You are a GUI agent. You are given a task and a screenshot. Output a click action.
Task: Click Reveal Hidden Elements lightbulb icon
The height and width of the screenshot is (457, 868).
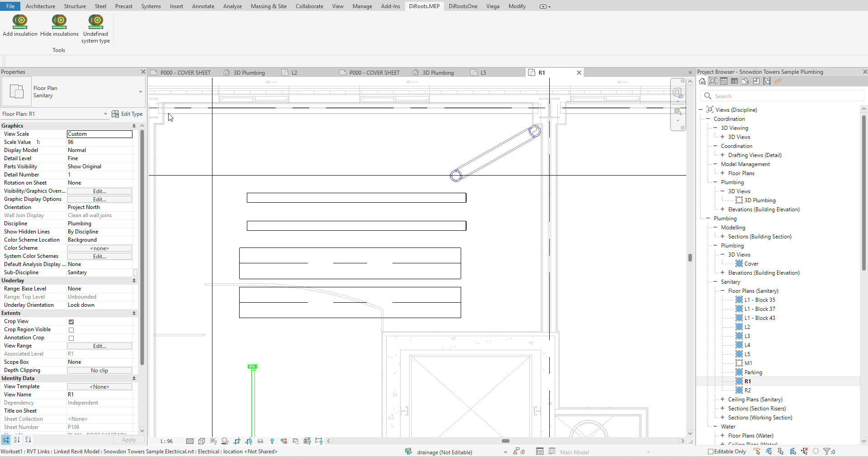coord(272,441)
